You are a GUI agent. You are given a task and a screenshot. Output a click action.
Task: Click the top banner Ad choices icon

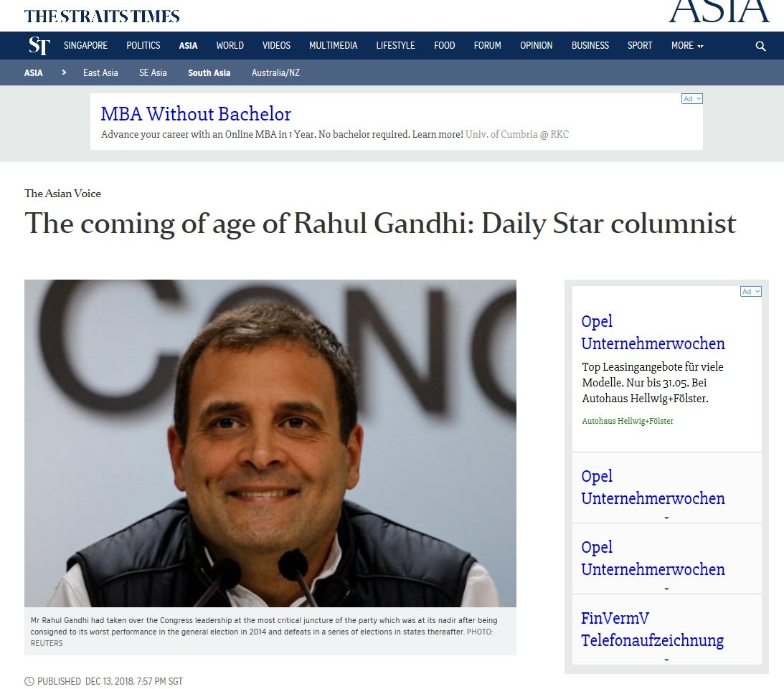[x=692, y=98]
